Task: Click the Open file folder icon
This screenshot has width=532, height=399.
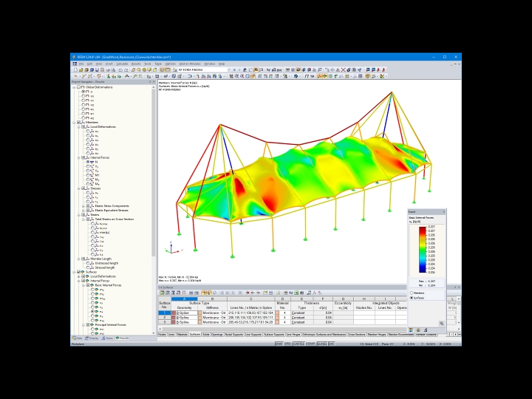Action: (81, 70)
